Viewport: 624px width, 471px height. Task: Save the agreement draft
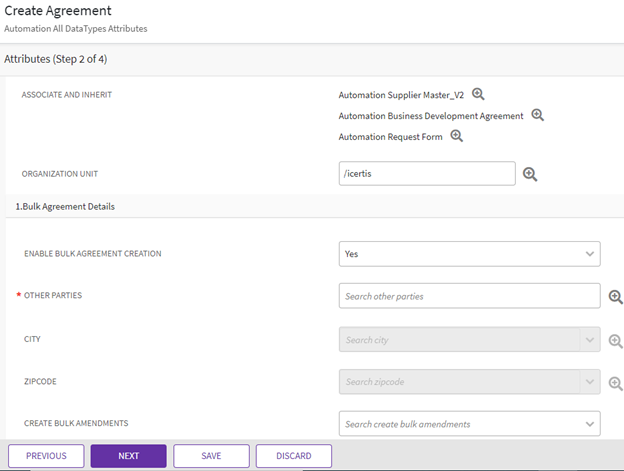coord(211,456)
